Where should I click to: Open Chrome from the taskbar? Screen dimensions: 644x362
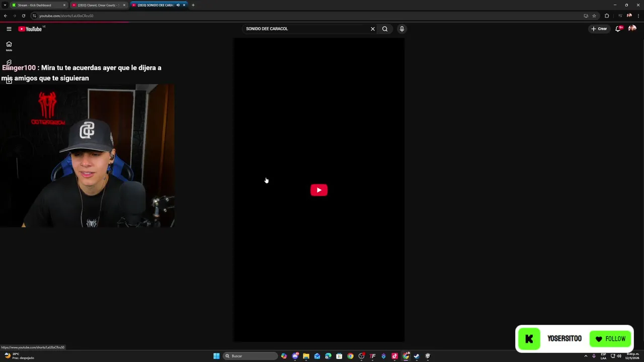click(350, 356)
